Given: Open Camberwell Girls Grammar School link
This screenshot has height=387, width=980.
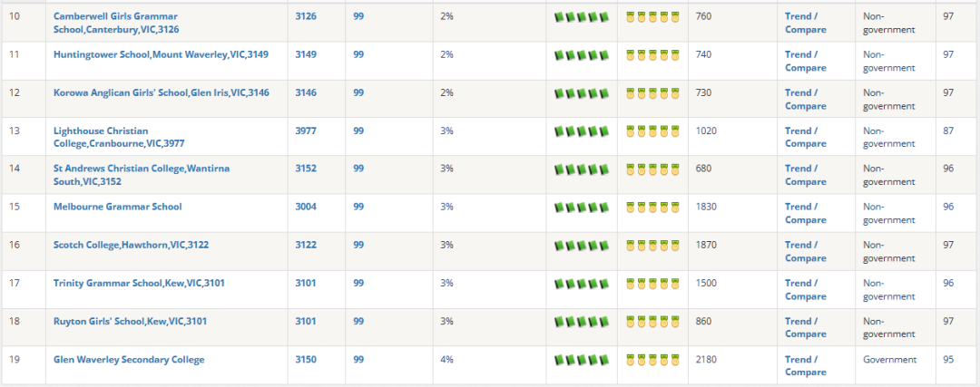Looking at the screenshot, I should pos(116,23).
